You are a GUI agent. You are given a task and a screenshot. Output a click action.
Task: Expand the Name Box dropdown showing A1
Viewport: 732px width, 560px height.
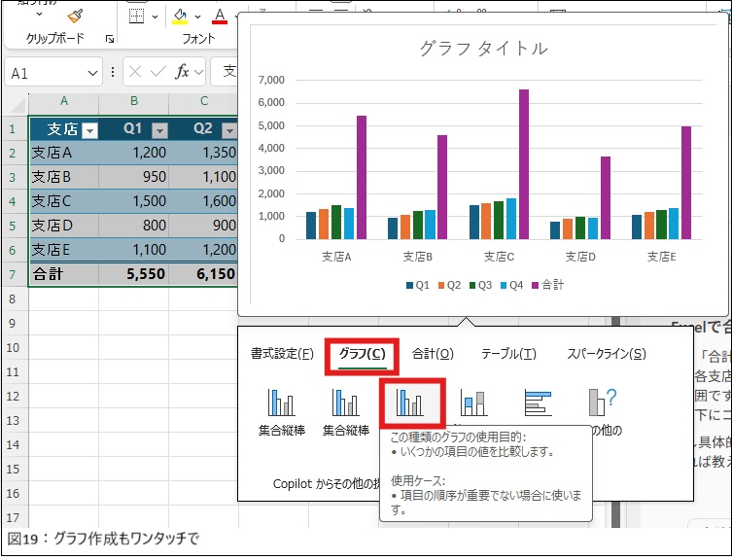coord(92,73)
